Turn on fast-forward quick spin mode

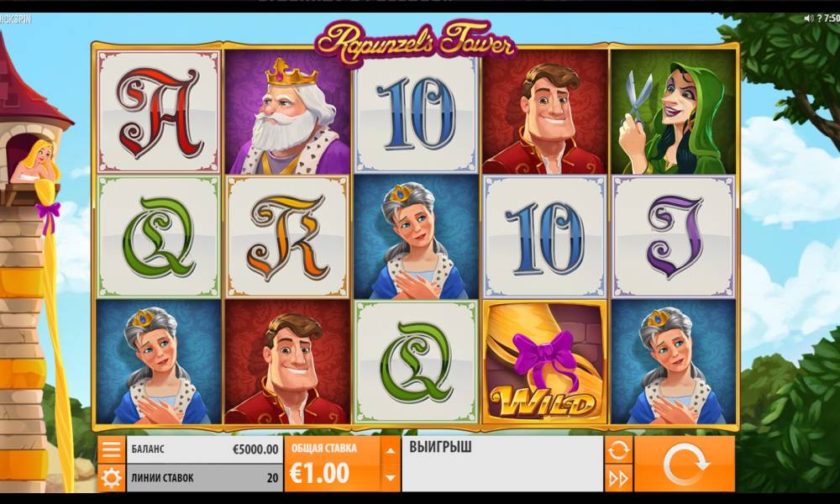coord(618,478)
